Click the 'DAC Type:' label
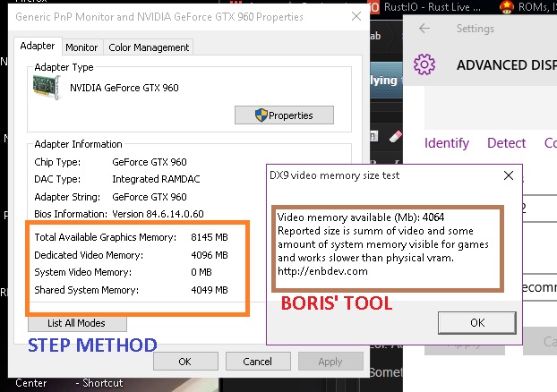Image resolution: width=557 pixels, height=392 pixels. (57, 179)
